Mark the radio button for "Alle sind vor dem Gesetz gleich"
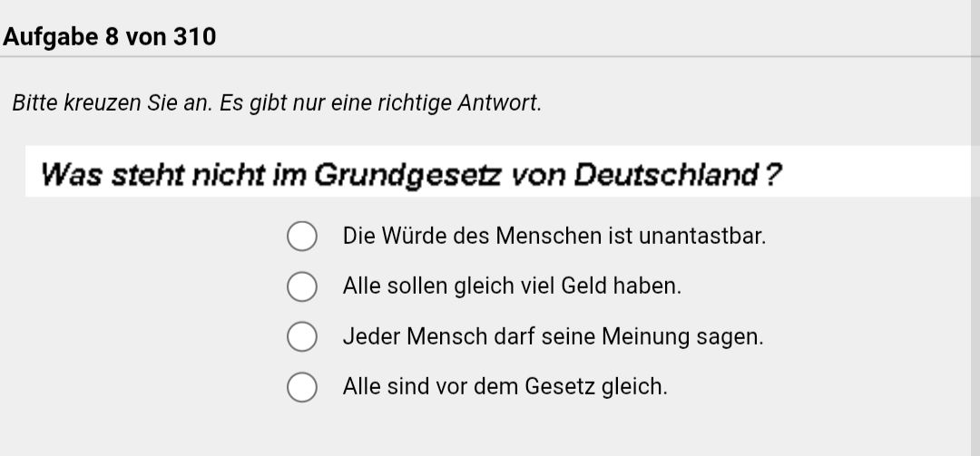This screenshot has width=980, height=456. [x=302, y=387]
